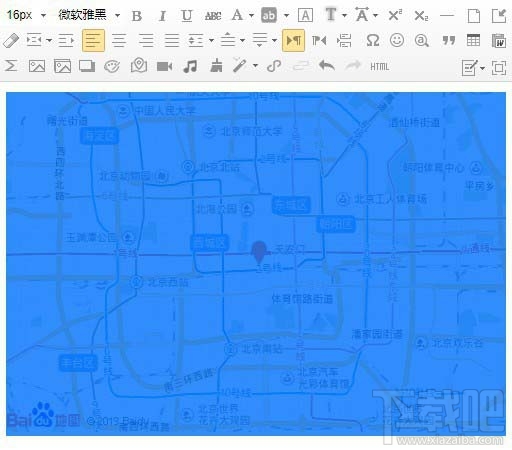The image size is (512, 450).
Task: Select right text alignment
Action: (x=146, y=40)
